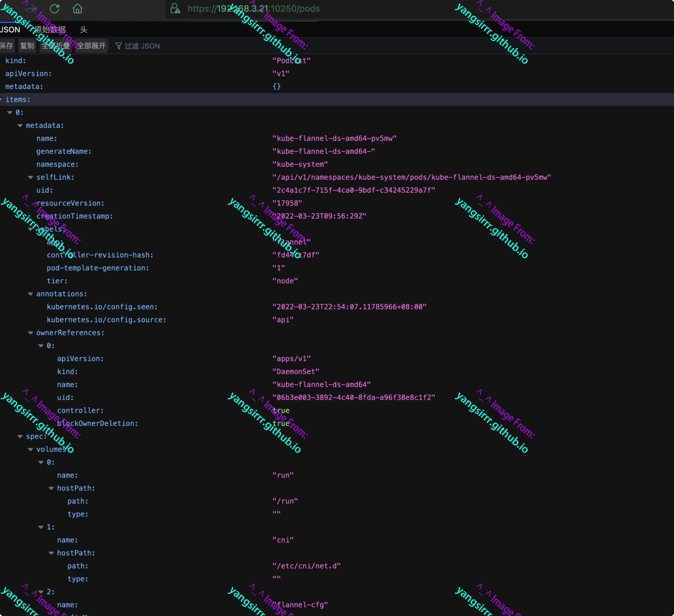Image resolution: width=674 pixels, height=616 pixels.
Task: Collapse the spec node
Action: point(20,436)
